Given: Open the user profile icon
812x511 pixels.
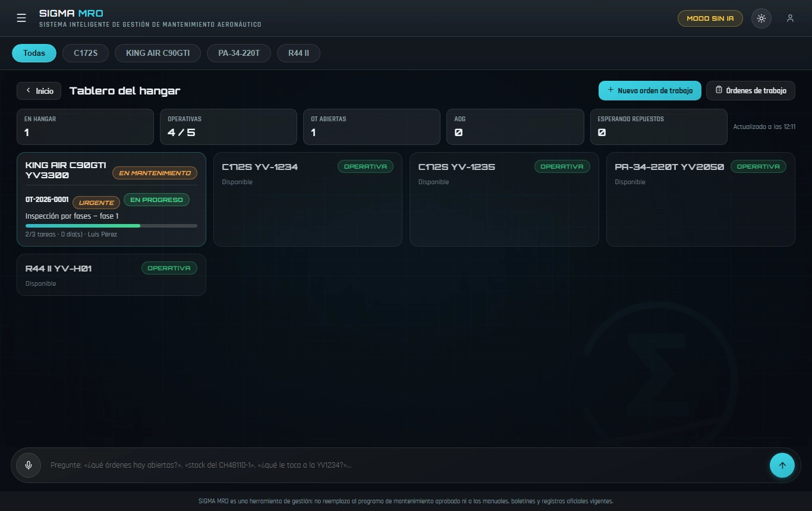Looking at the screenshot, I should point(790,18).
